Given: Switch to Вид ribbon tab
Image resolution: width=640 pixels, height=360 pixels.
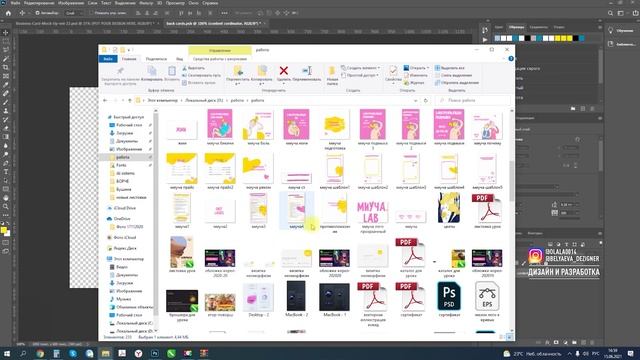Looking at the screenshot, I should pos(179,59).
